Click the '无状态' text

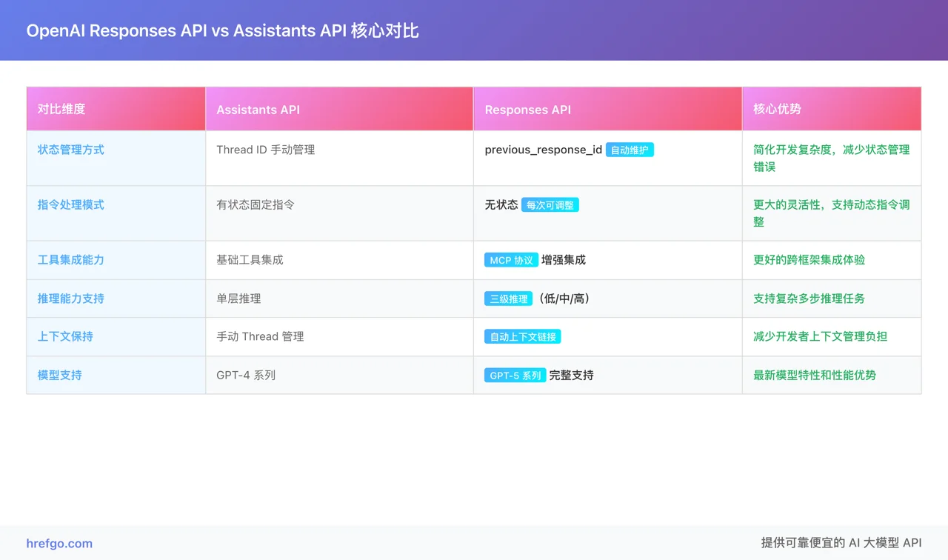coord(501,204)
